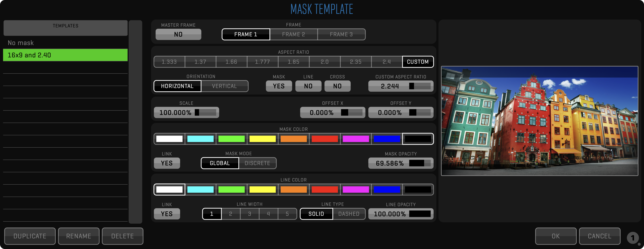Image resolution: width=644 pixels, height=249 pixels.
Task: Pick the cyan line color swatch
Action: pyautogui.click(x=200, y=190)
